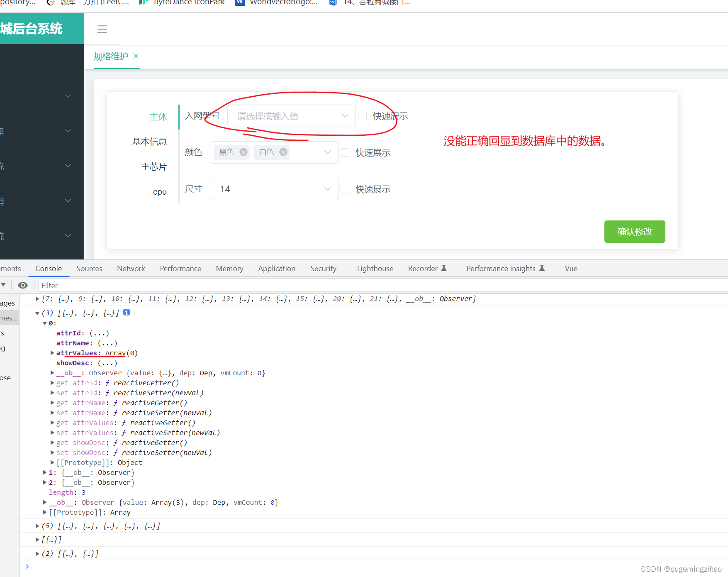The image size is (728, 577).
Task: Select the 主芯片 group tab
Action: [x=153, y=167]
